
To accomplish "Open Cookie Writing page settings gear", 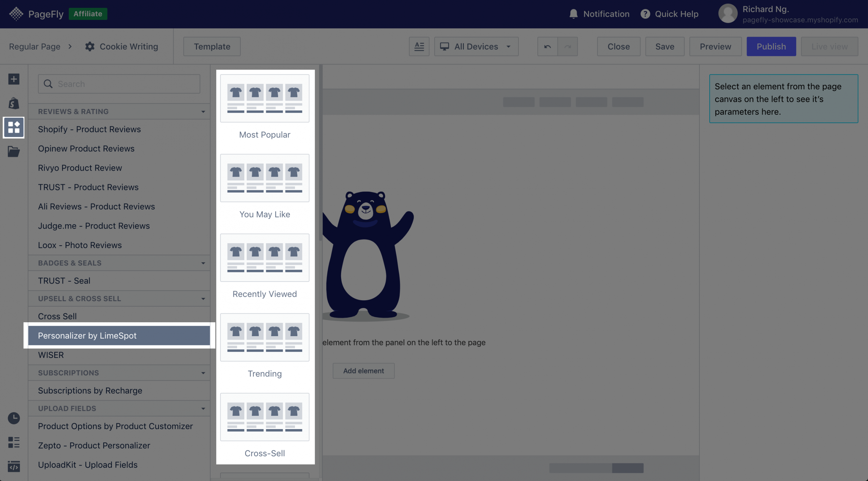I will pos(90,46).
